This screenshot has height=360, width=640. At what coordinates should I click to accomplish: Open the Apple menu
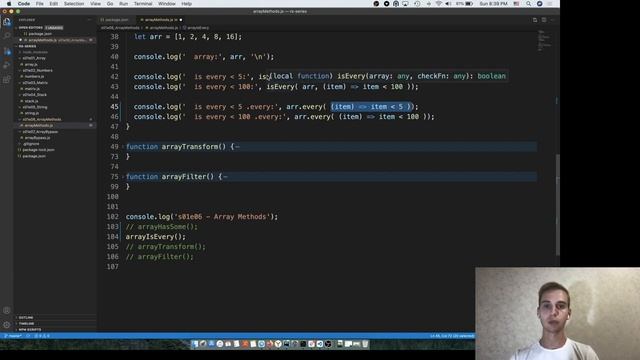[x=9, y=4]
